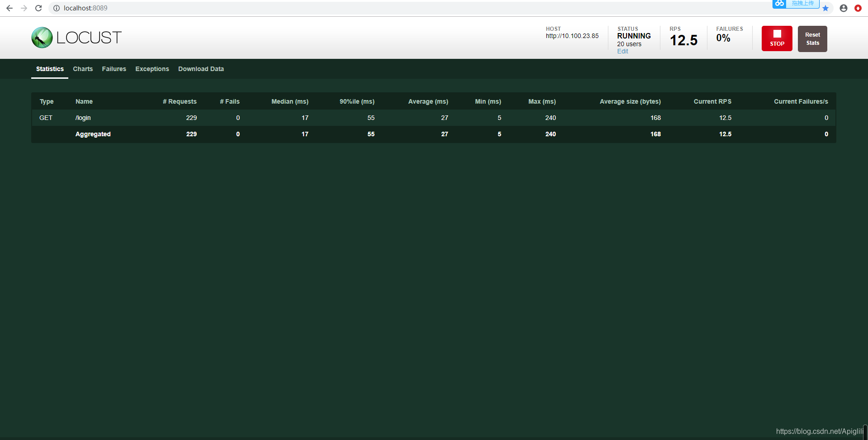This screenshot has width=868, height=440.
Task: Sort by Average size (bytes) header
Action: 630,101
